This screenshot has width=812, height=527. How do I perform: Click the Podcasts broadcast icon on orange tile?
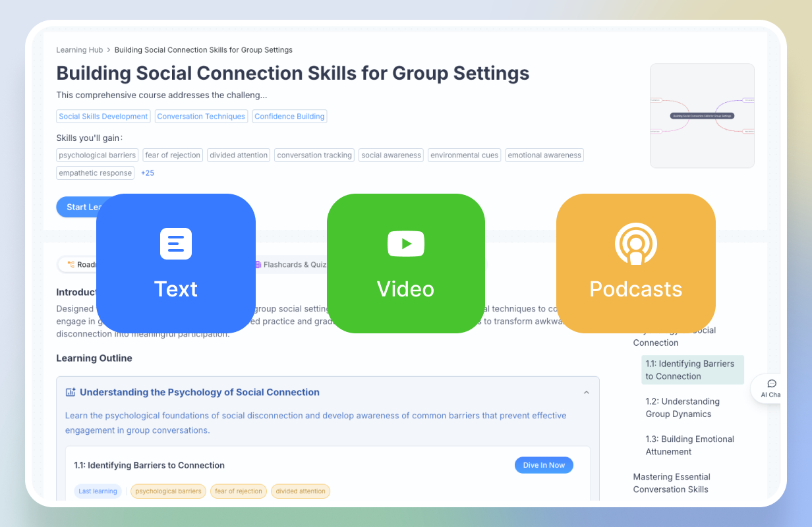click(635, 244)
